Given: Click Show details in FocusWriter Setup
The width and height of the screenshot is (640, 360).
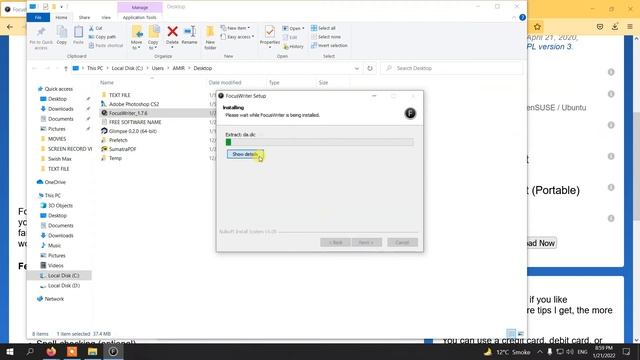Looking at the screenshot, I should (245, 154).
